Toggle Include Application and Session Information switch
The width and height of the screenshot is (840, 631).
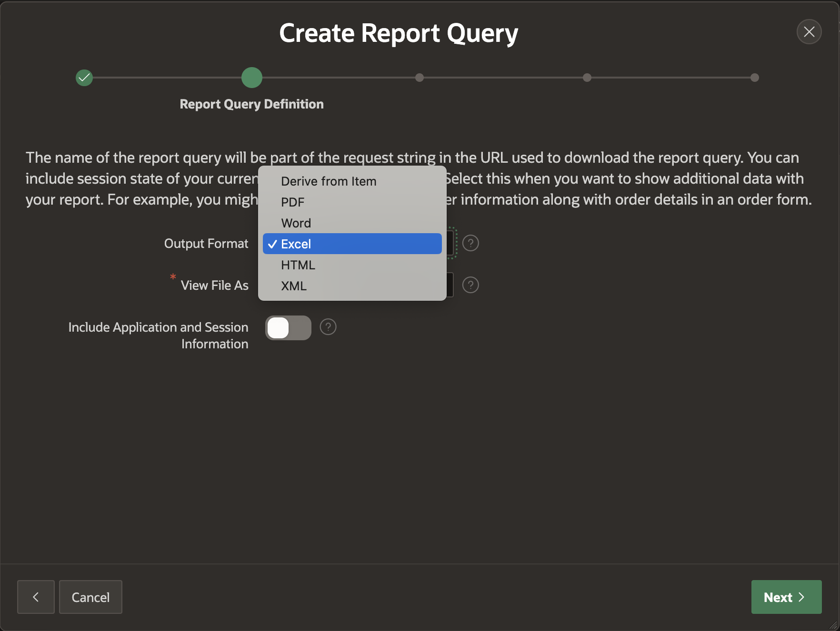(288, 328)
